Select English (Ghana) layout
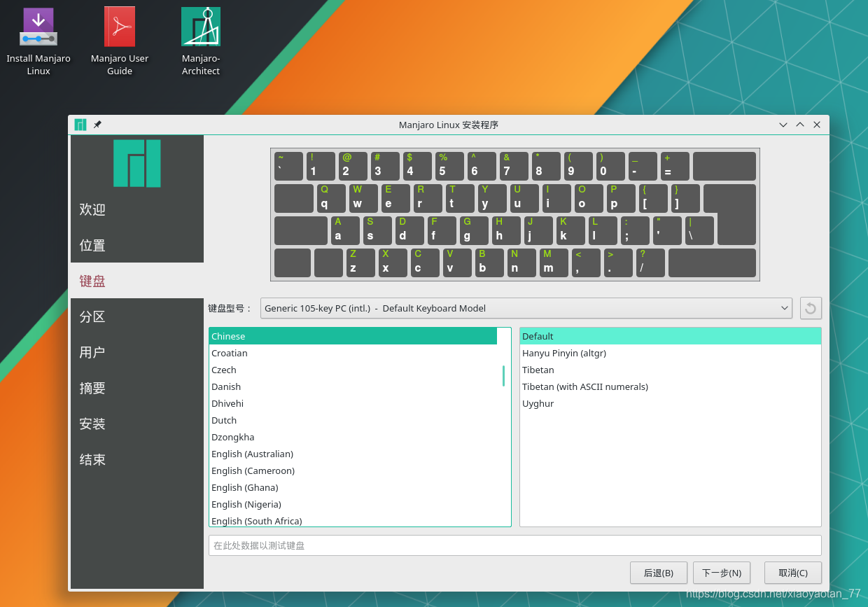The image size is (868, 607). (353, 487)
